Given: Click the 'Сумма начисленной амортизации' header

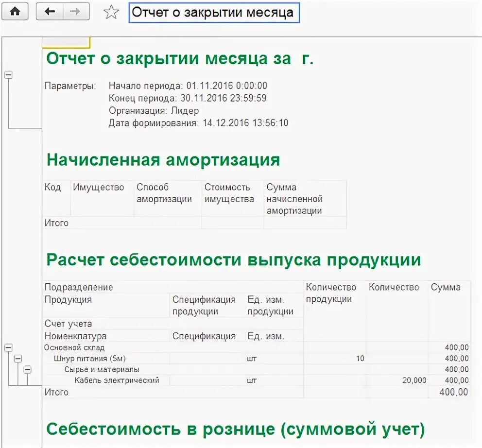Looking at the screenshot, I should coord(305,198).
